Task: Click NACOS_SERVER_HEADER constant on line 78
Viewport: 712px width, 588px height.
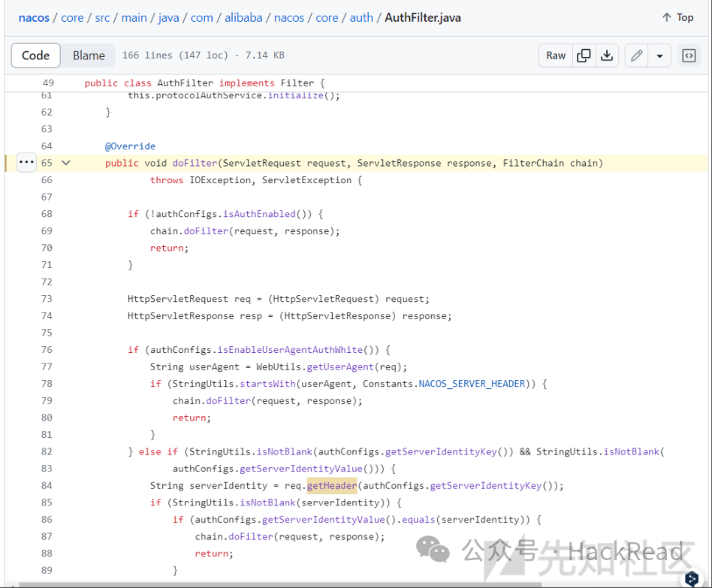Action: tap(472, 384)
